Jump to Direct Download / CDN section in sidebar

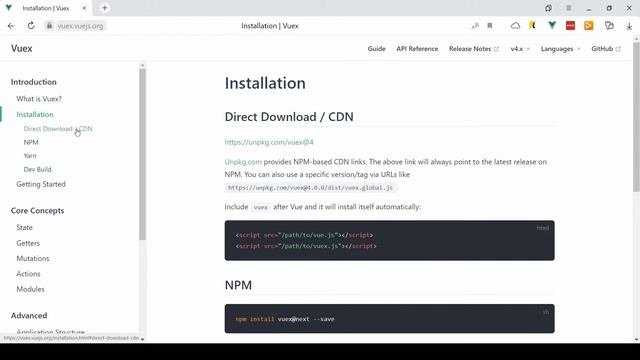tap(58, 129)
